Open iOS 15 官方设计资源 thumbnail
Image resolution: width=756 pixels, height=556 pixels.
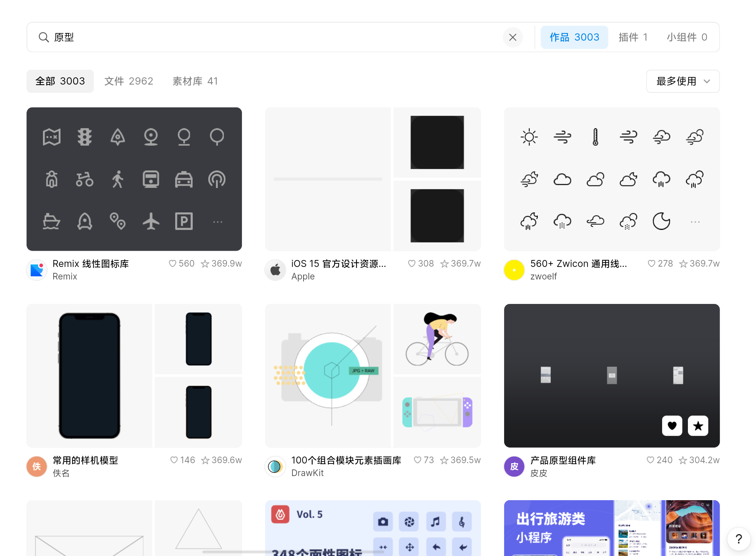point(373,179)
